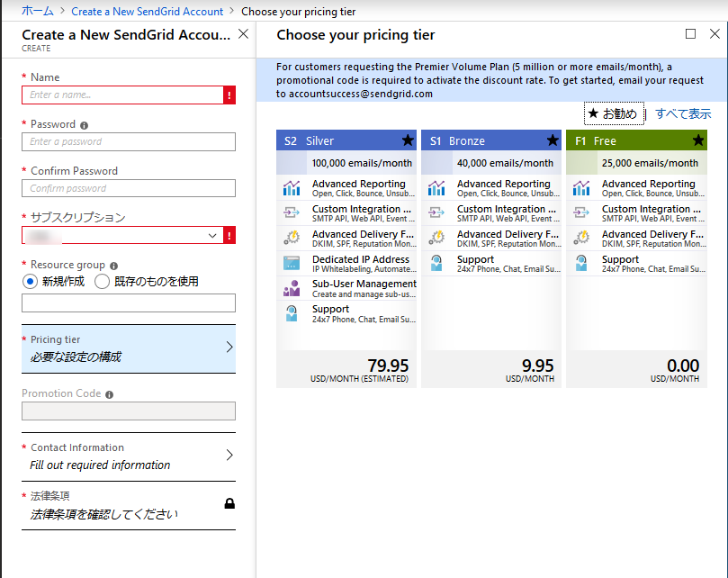
Task: Click the Confirm Password input field
Action: click(129, 188)
